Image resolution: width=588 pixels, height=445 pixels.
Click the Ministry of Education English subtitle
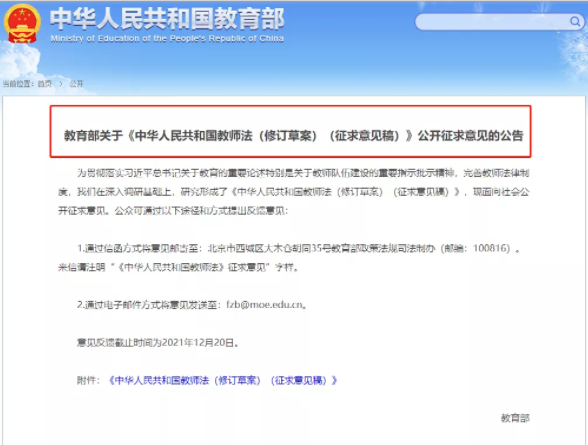(167, 39)
